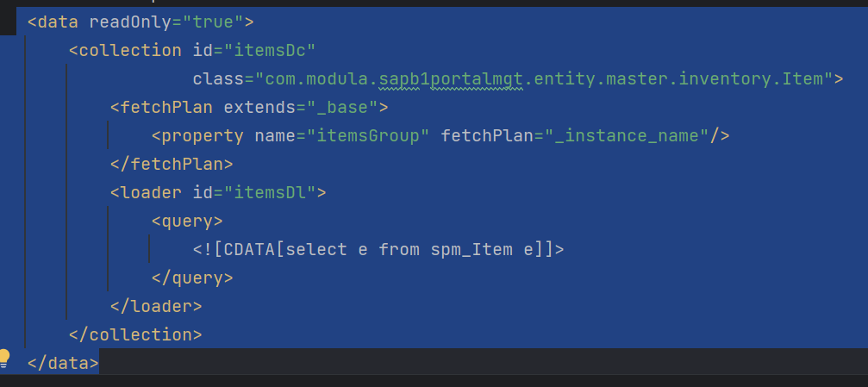Click the property name value itemsGroup
The width and height of the screenshot is (868, 387).
point(368,135)
